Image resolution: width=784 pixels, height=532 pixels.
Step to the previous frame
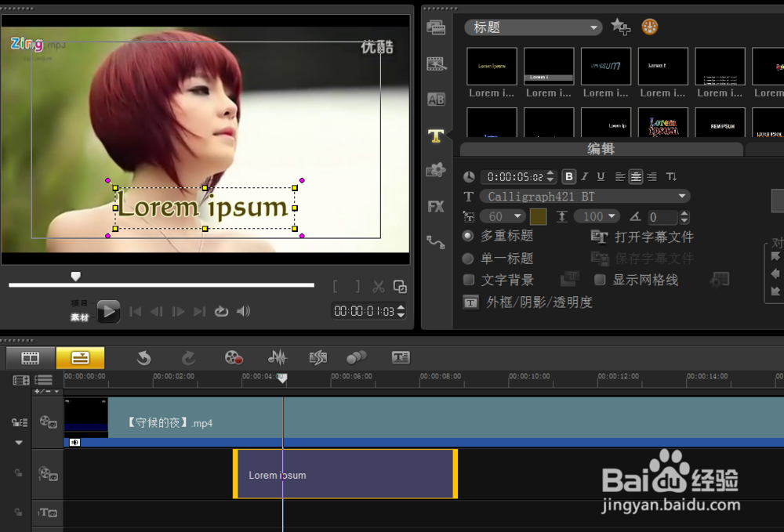[157, 312]
